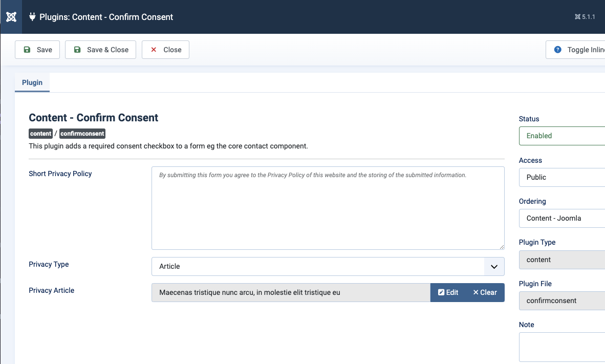Click the Joomla logo icon
Viewport: 605px width, 364px height.
pyautogui.click(x=11, y=17)
